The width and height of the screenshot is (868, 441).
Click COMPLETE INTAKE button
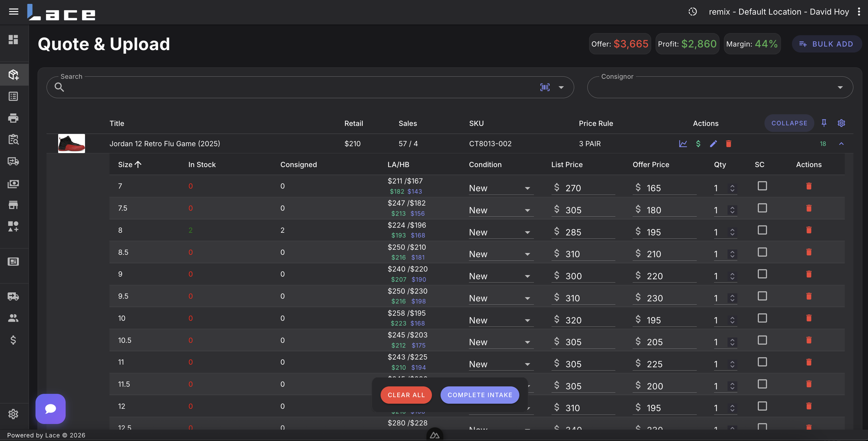tap(480, 395)
